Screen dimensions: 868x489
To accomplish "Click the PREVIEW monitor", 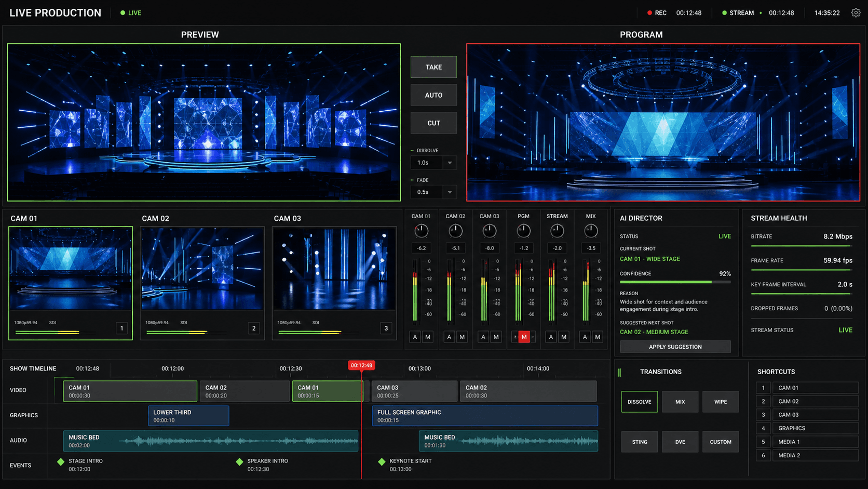I will point(204,122).
